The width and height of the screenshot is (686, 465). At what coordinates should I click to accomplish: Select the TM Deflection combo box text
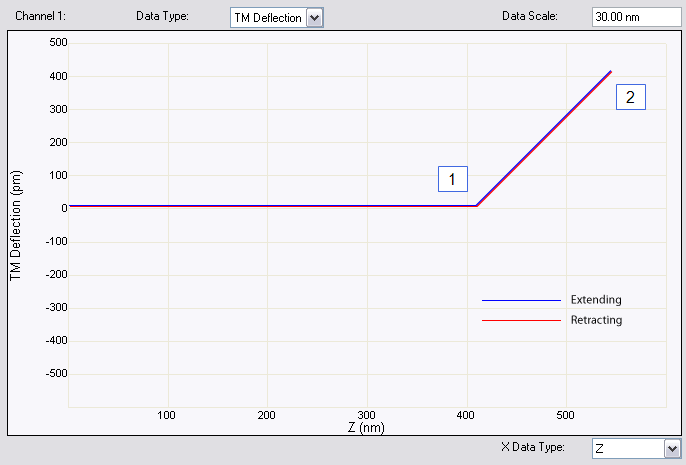(267, 17)
